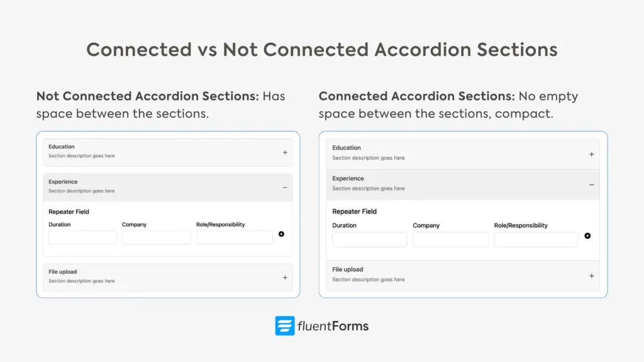Viewport: 644px width, 362px height.
Task: Click the plus icon on the right Education section
Action: pyautogui.click(x=592, y=153)
